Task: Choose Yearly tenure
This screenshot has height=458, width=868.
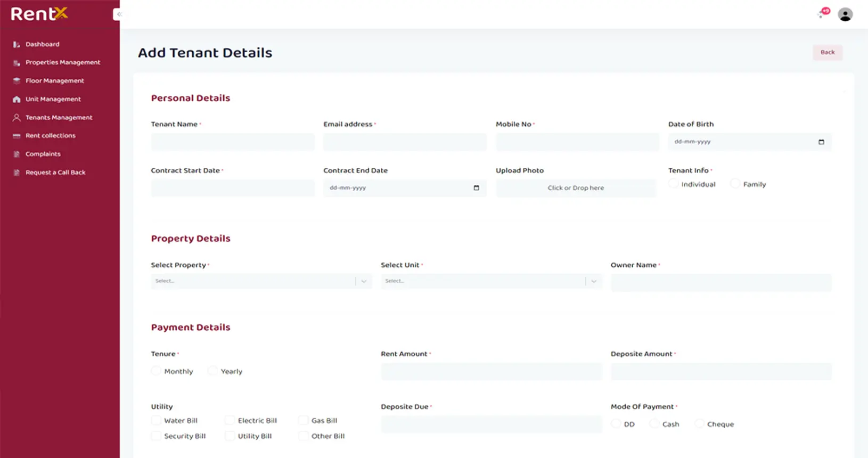Action: (213, 371)
